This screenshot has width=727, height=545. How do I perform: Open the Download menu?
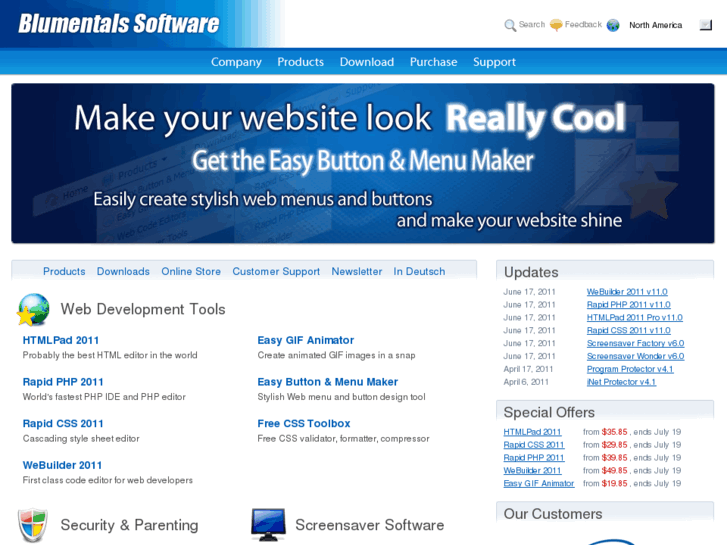(x=367, y=62)
